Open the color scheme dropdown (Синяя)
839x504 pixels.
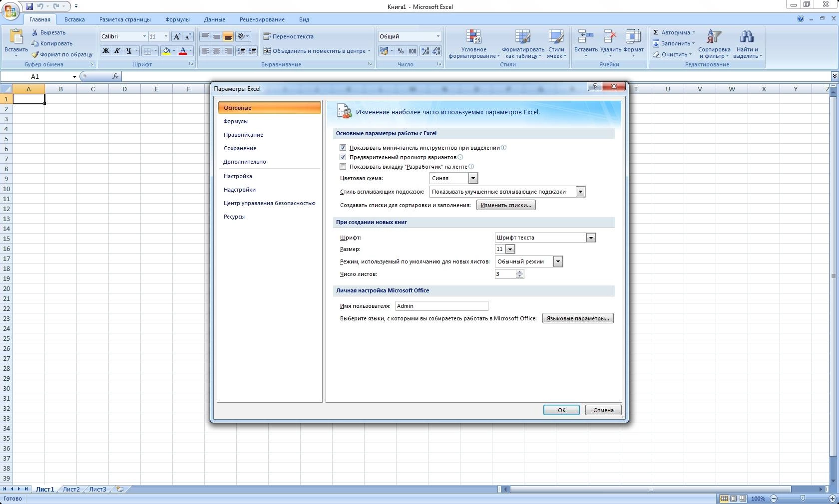click(473, 178)
